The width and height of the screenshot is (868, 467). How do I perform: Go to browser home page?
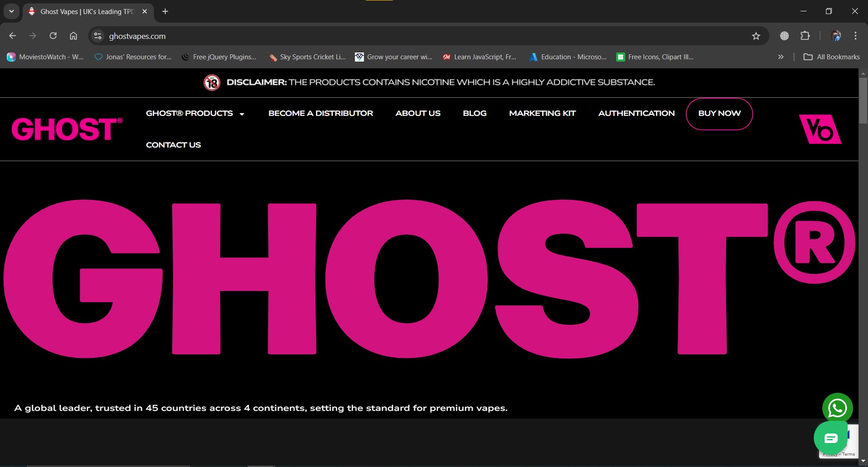pos(73,36)
